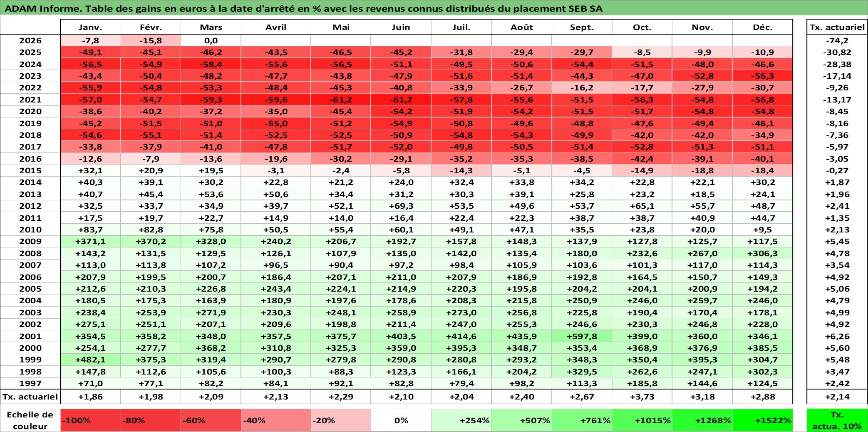Click the top-right 'Tx. actuariel' header

point(837,27)
